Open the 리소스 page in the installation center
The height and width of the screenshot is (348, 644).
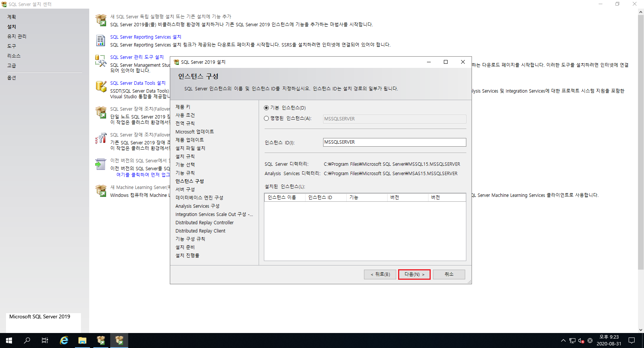tap(14, 56)
